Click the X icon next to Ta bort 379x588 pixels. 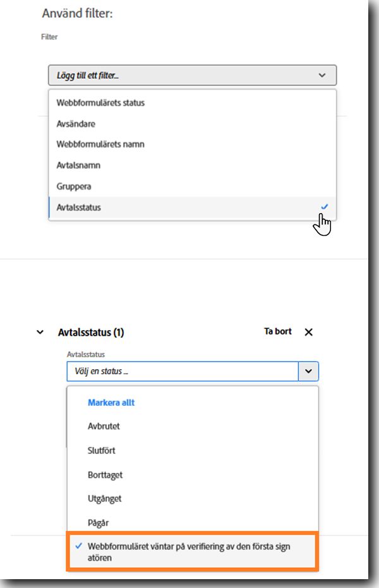(308, 332)
